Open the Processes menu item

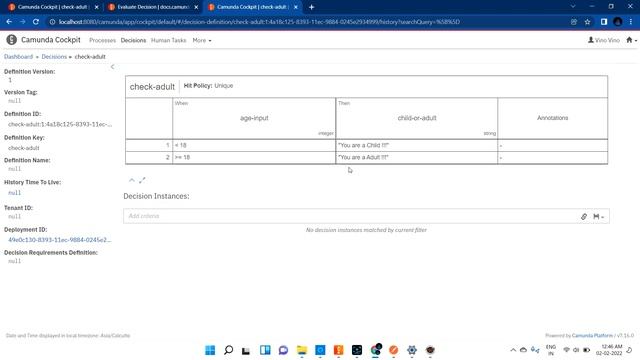[102, 40]
